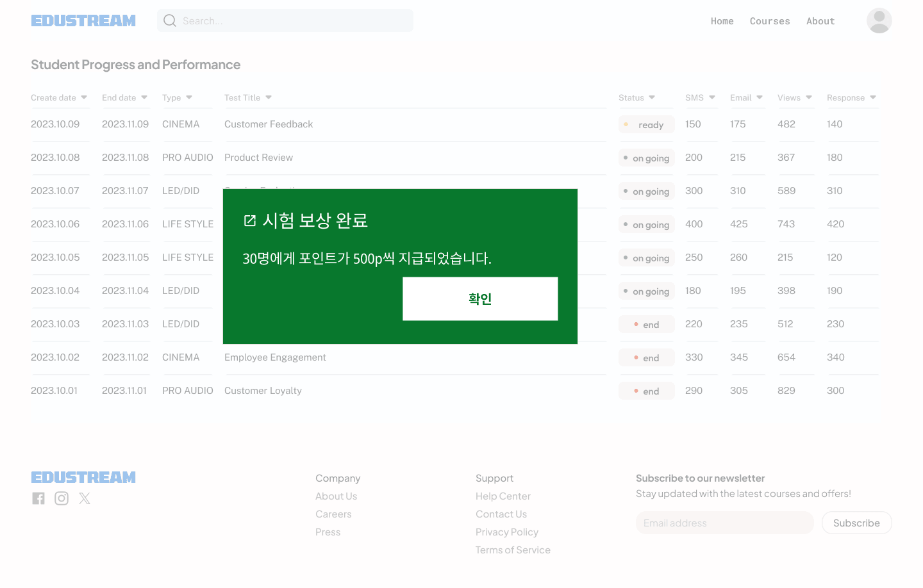Click the 확인 button in the dialog
This screenshot has height=588, width=923.
tap(480, 298)
